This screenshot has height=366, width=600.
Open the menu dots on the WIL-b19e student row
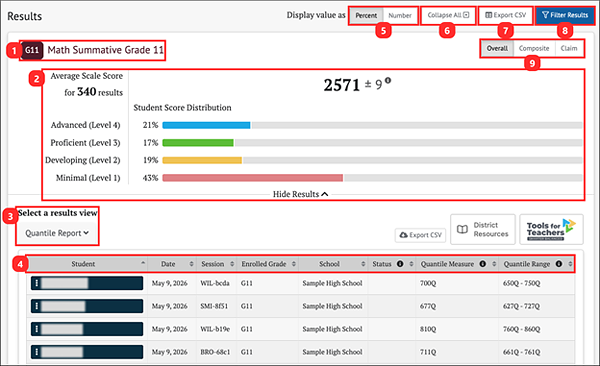tap(37, 329)
